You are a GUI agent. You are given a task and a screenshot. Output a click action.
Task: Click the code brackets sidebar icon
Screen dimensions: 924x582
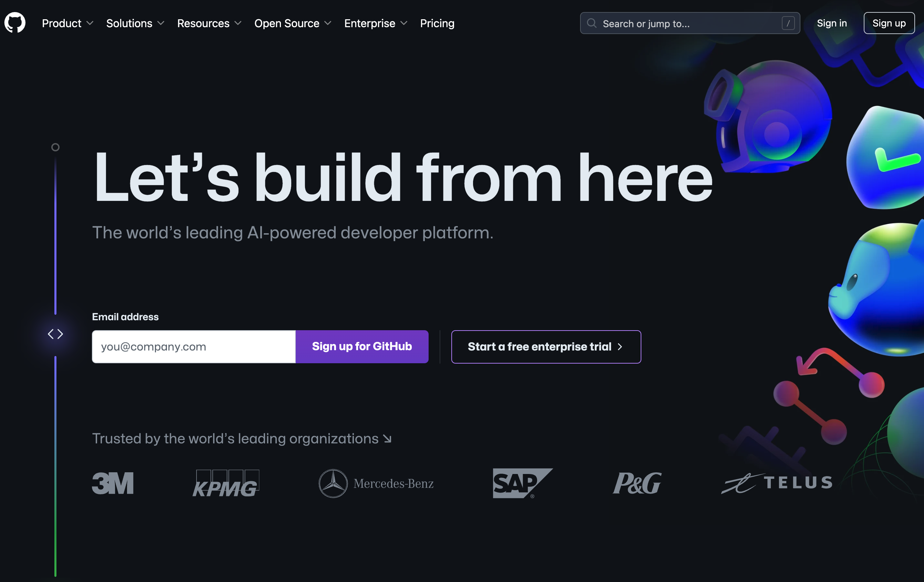[55, 333]
